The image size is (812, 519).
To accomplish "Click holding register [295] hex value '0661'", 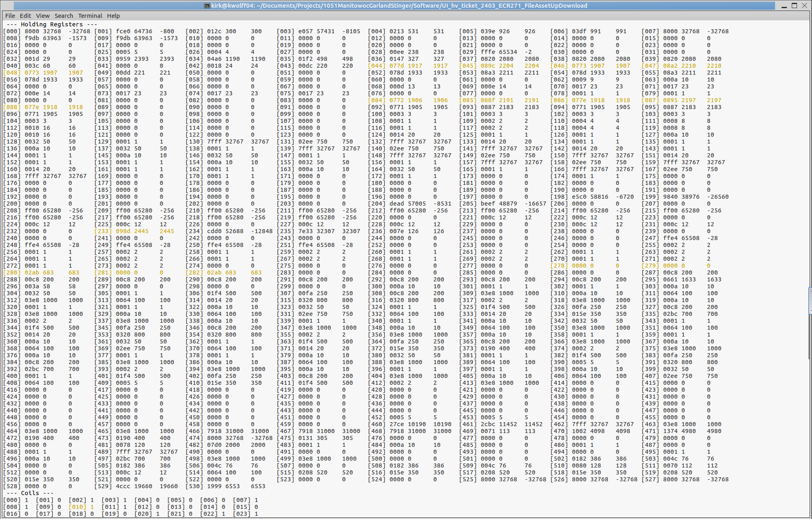I will (671, 279).
